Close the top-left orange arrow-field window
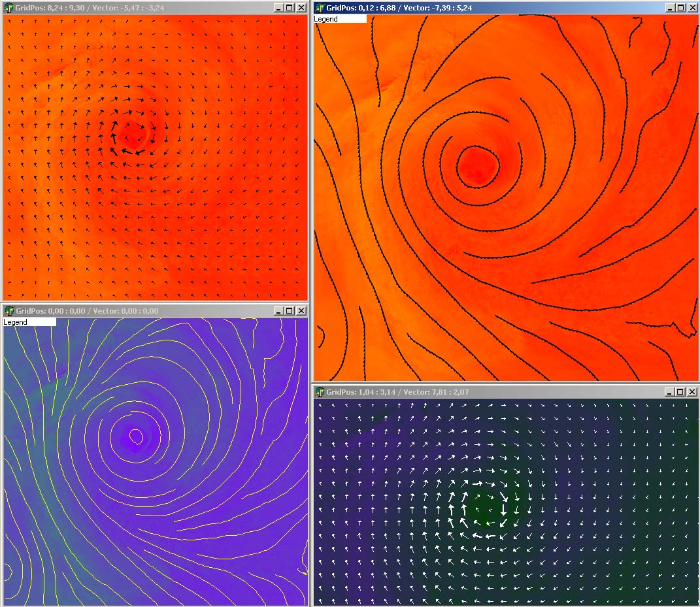The height and width of the screenshot is (607, 700). [301, 8]
